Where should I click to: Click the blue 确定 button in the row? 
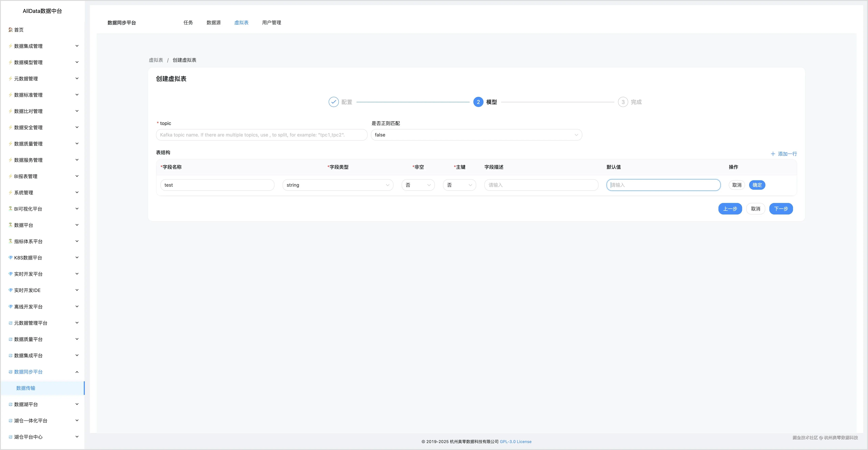757,185
